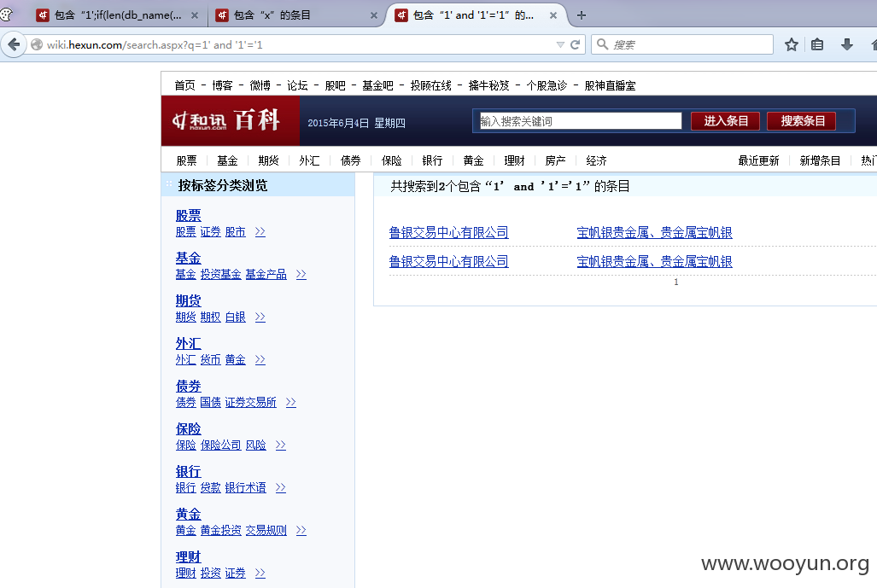Open the downloads arrow icon

click(847, 44)
